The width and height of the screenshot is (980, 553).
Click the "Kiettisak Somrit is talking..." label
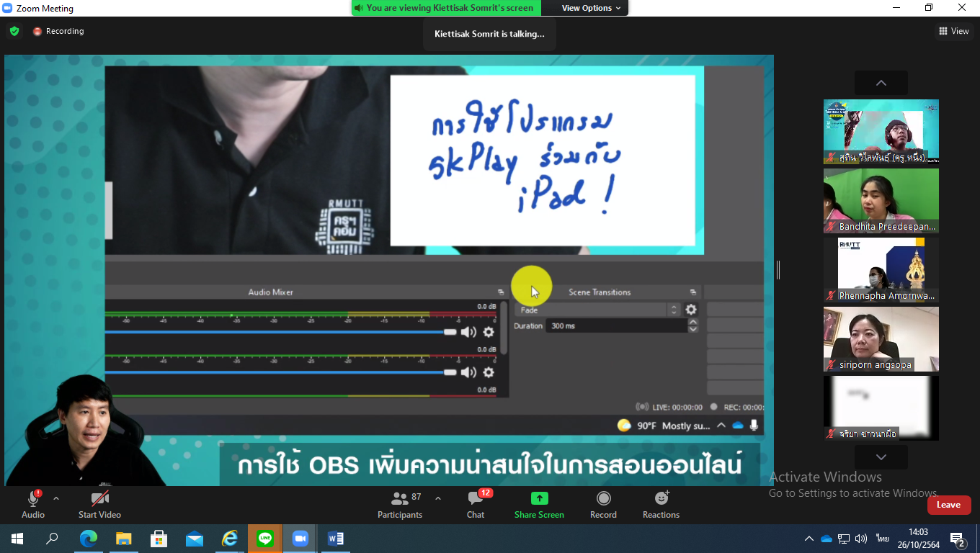(490, 34)
